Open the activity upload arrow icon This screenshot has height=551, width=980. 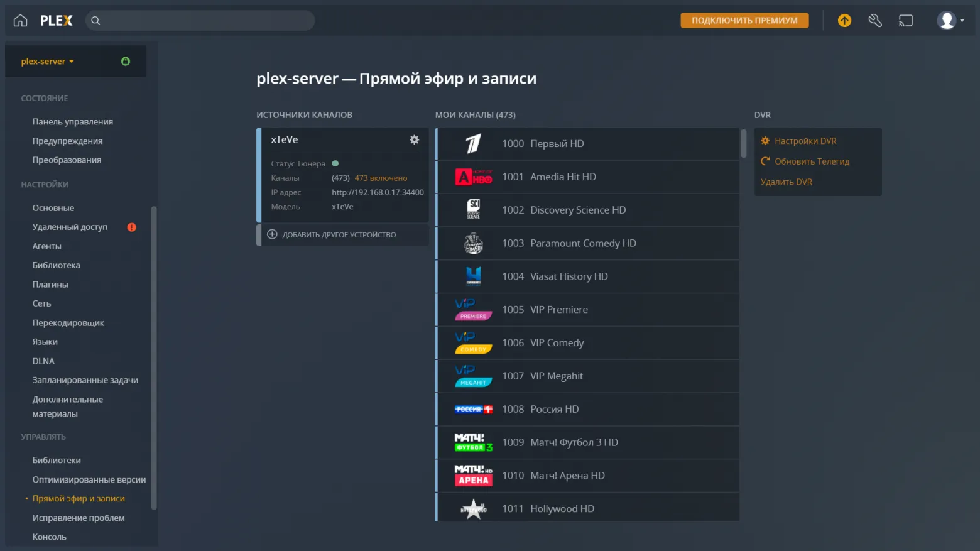click(844, 21)
